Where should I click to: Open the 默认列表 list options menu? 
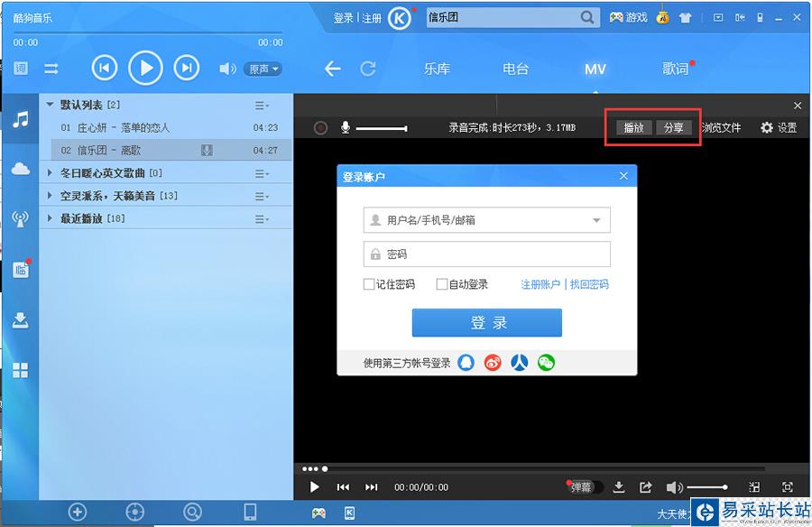pyautogui.click(x=262, y=106)
